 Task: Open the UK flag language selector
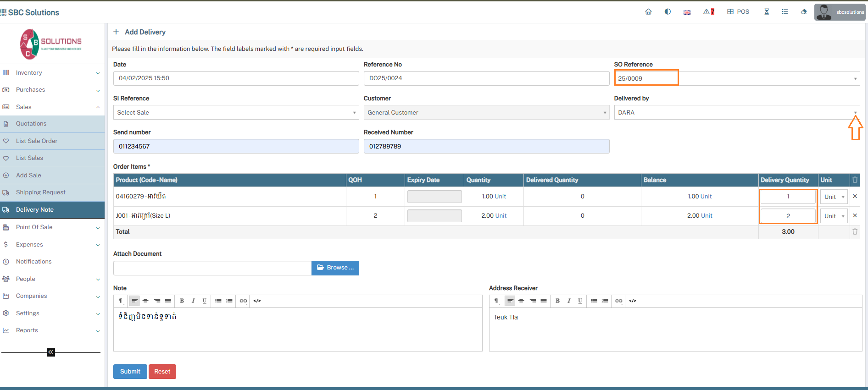click(x=687, y=12)
